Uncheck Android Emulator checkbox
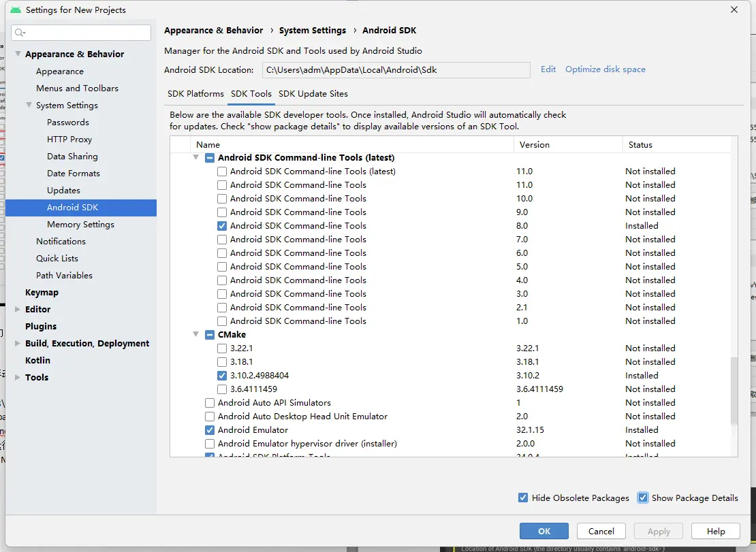The height and width of the screenshot is (552, 756). click(x=210, y=429)
